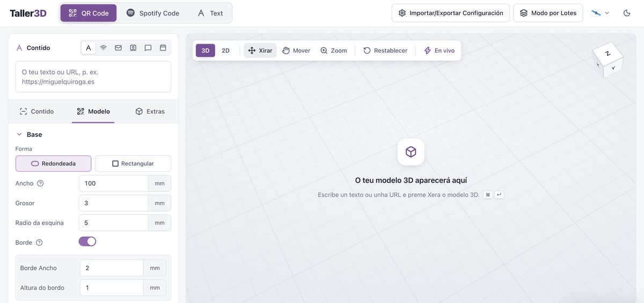The image size is (644, 303).
Task: Activate the Mover pan tool
Action: point(296,50)
